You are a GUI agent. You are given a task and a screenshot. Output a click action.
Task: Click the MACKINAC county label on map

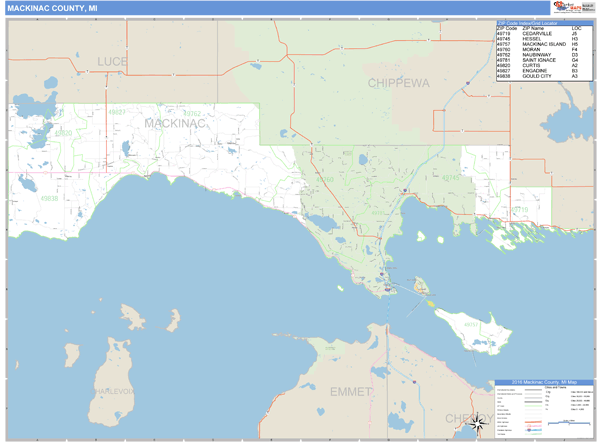click(175, 123)
